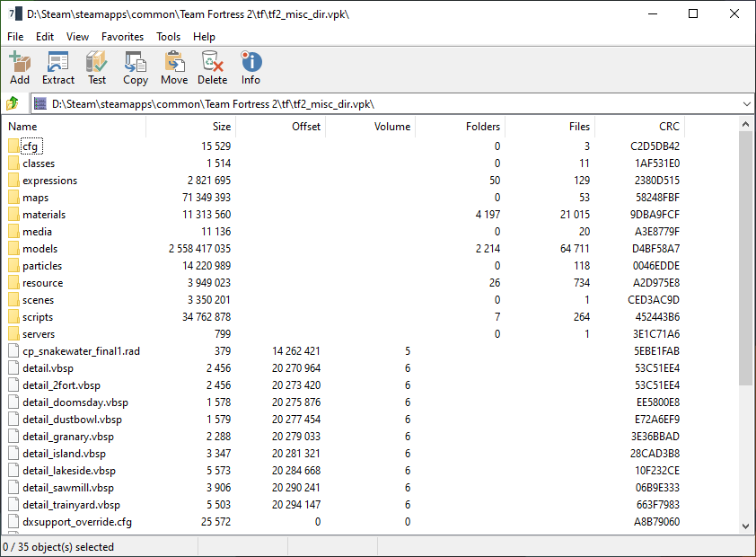Click the Test archive icon

pyautogui.click(x=96, y=68)
